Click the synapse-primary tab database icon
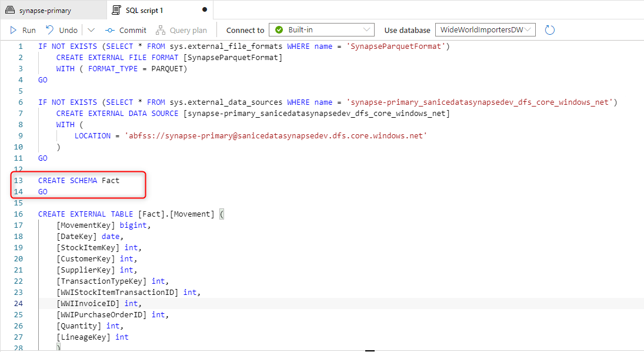Image resolution: width=644 pixels, height=352 pixels. pyautogui.click(x=10, y=10)
